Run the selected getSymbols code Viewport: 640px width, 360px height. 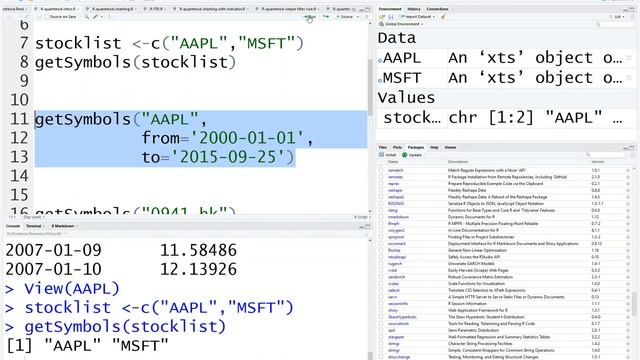(x=310, y=17)
